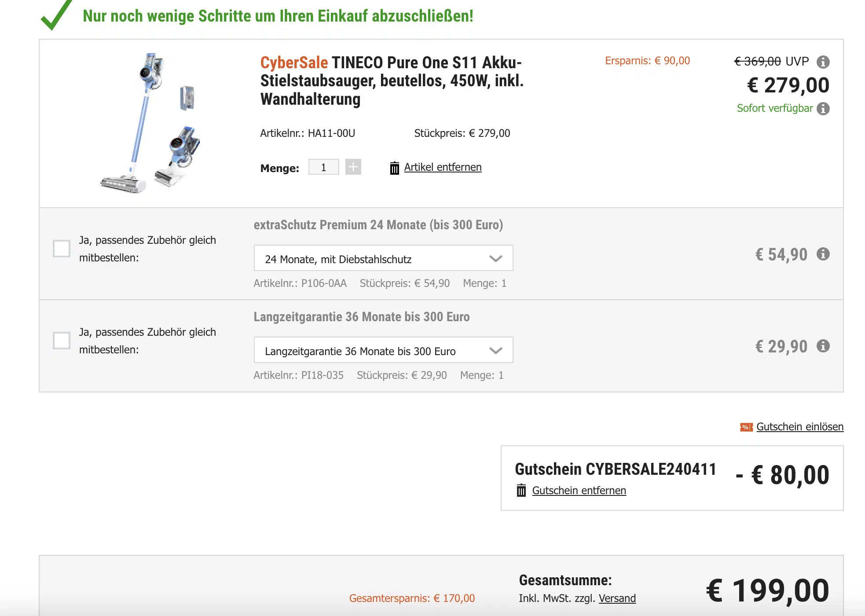Click the info icon next to UVP price
The width and height of the screenshot is (865, 616).
tap(823, 62)
